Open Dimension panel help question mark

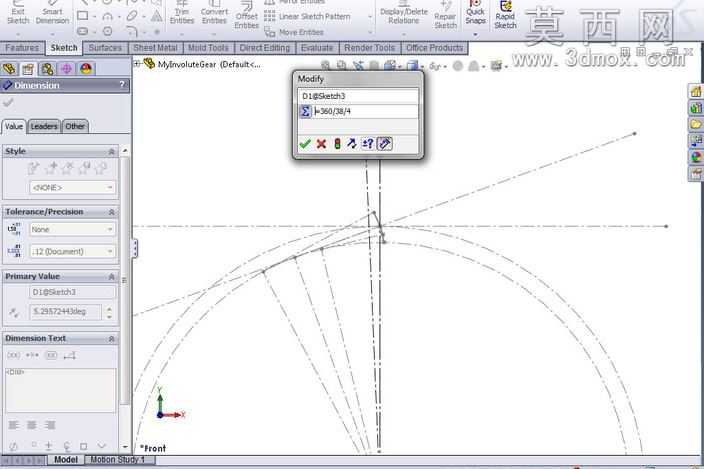coord(122,84)
